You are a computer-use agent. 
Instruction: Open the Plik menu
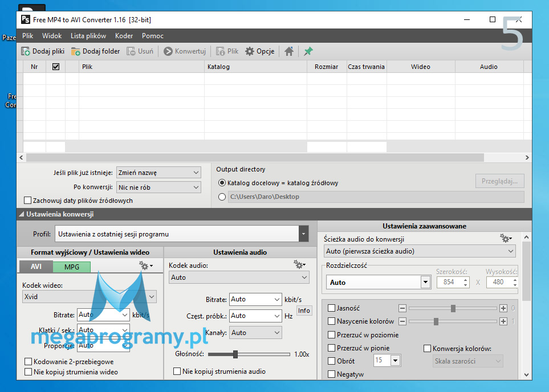[28, 36]
